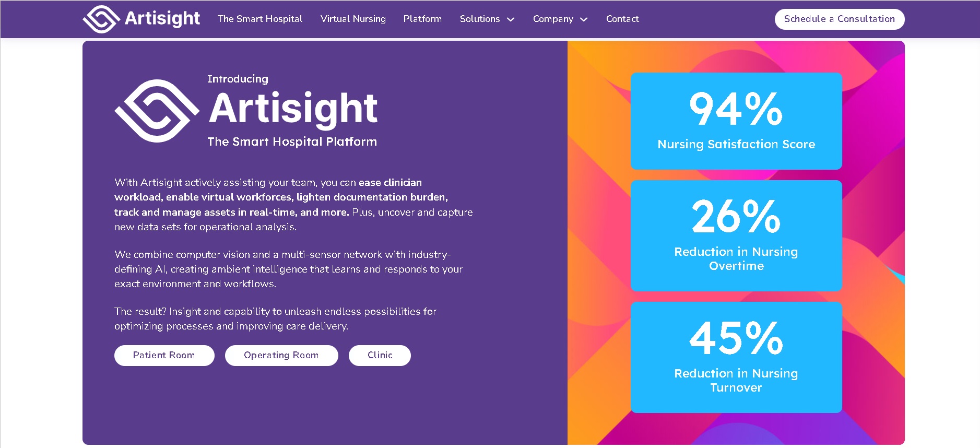Click the Solutions menu label
This screenshot has width=980, height=448.
pyautogui.click(x=479, y=19)
